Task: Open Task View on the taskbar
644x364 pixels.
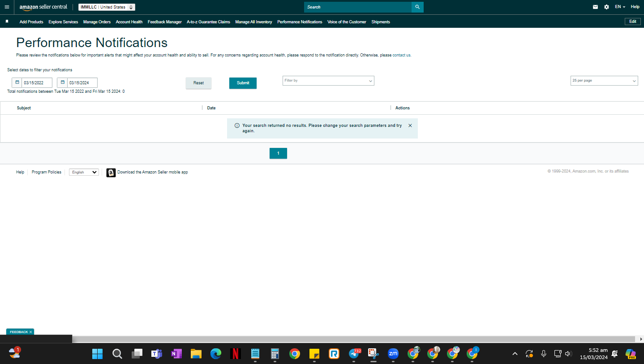Action: click(137, 354)
